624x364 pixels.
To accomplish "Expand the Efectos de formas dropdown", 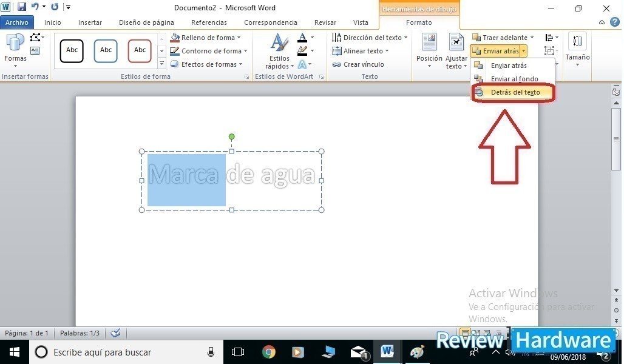I will (x=240, y=64).
